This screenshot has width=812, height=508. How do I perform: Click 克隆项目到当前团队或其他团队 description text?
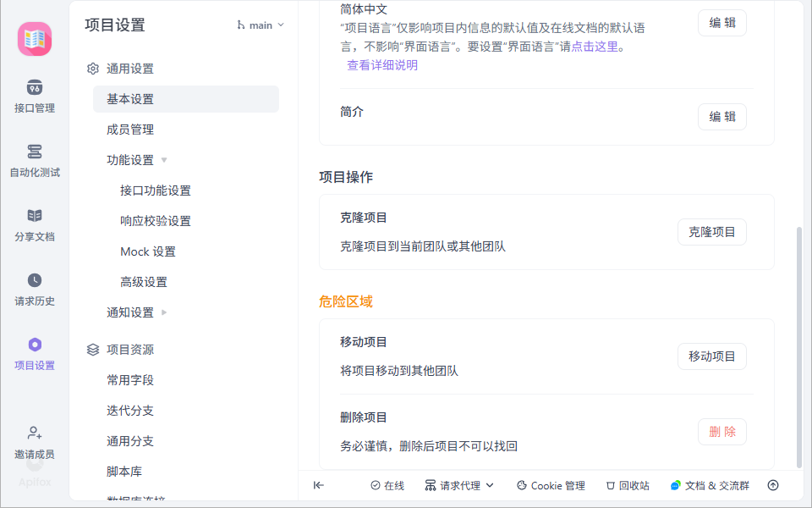[423, 246]
